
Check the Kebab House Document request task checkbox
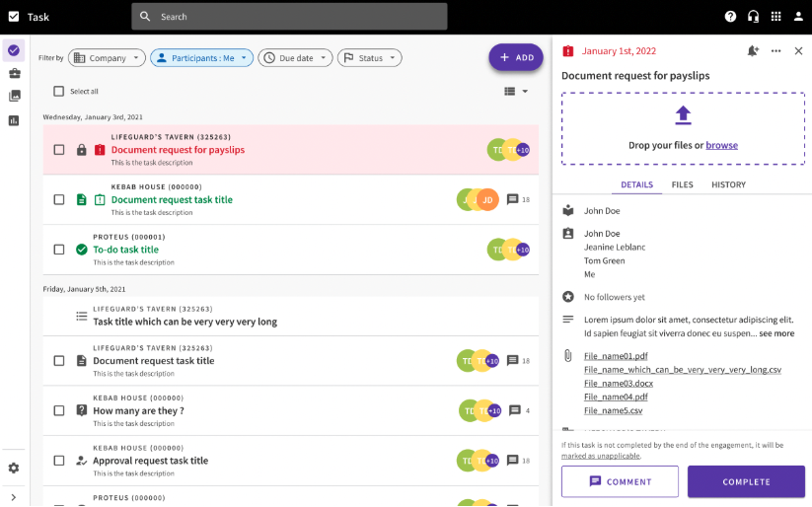pos(59,200)
